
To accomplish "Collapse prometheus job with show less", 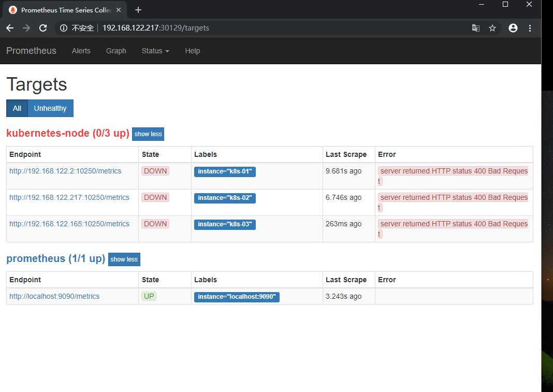I will [124, 259].
